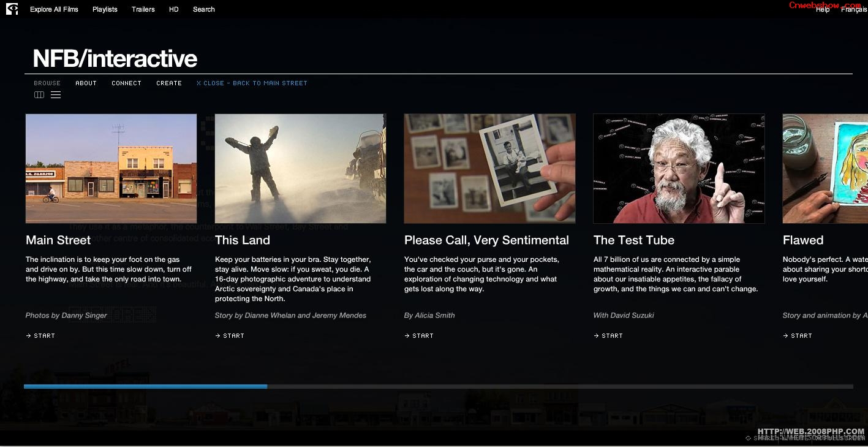Screen dimensions: 868x447
Task: Start the This Land project
Action: coord(230,335)
